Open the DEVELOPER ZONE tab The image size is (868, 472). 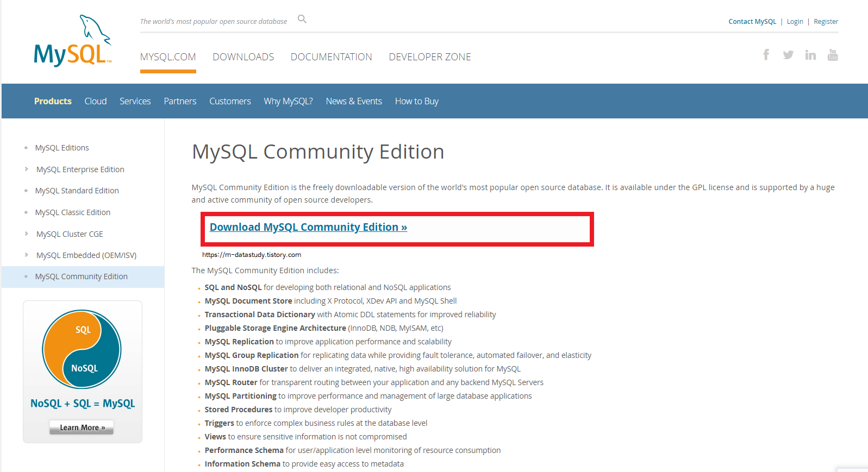(430, 57)
